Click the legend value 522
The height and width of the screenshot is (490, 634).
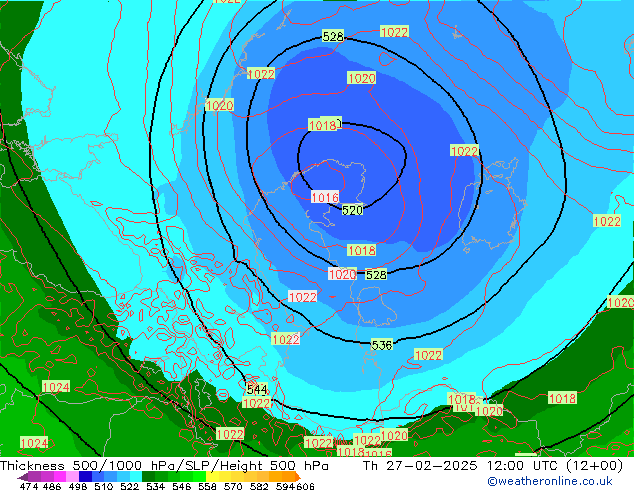129,486
